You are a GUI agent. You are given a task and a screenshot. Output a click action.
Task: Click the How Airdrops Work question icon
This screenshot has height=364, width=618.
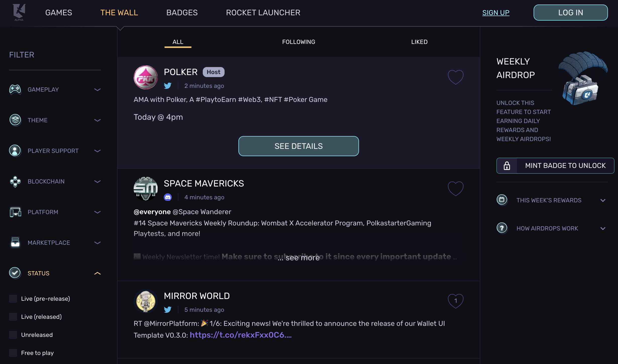point(502,228)
